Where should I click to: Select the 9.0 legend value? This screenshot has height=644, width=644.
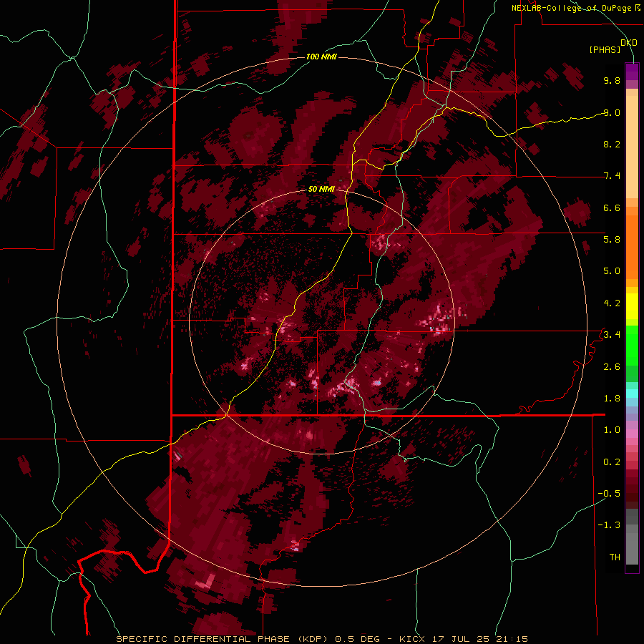click(x=612, y=112)
